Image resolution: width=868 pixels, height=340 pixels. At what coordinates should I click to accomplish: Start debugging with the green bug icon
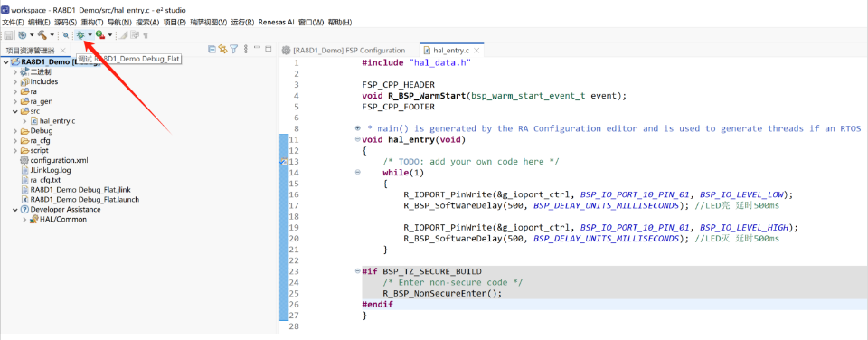click(80, 35)
